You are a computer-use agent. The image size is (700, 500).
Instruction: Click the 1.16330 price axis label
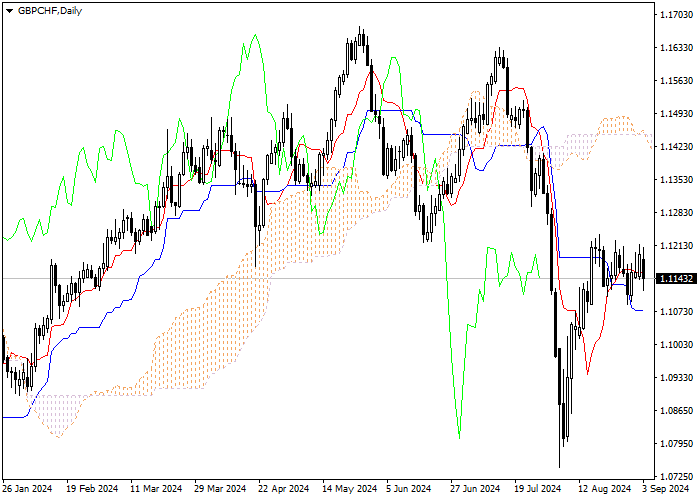[x=676, y=48]
